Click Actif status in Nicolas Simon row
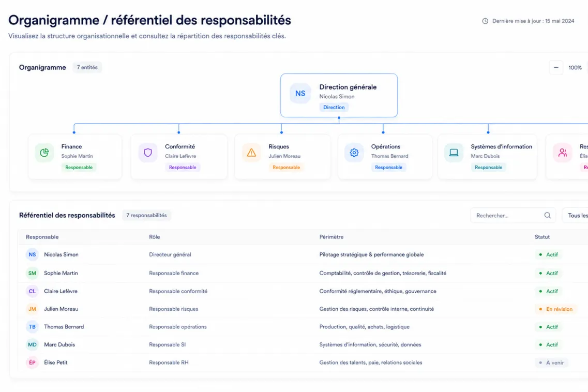The width and height of the screenshot is (588, 392). [548, 255]
